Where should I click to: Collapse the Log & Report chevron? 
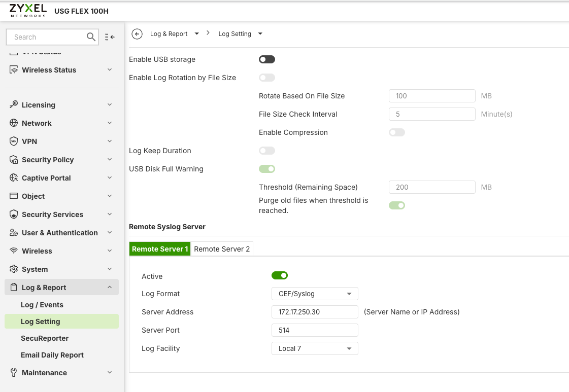pyautogui.click(x=110, y=287)
